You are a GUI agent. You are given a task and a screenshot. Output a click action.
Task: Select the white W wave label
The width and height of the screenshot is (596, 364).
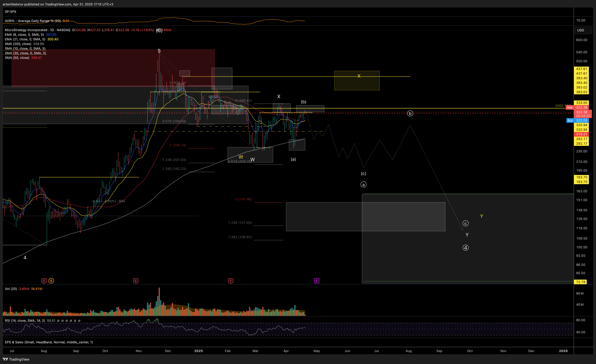(x=252, y=159)
